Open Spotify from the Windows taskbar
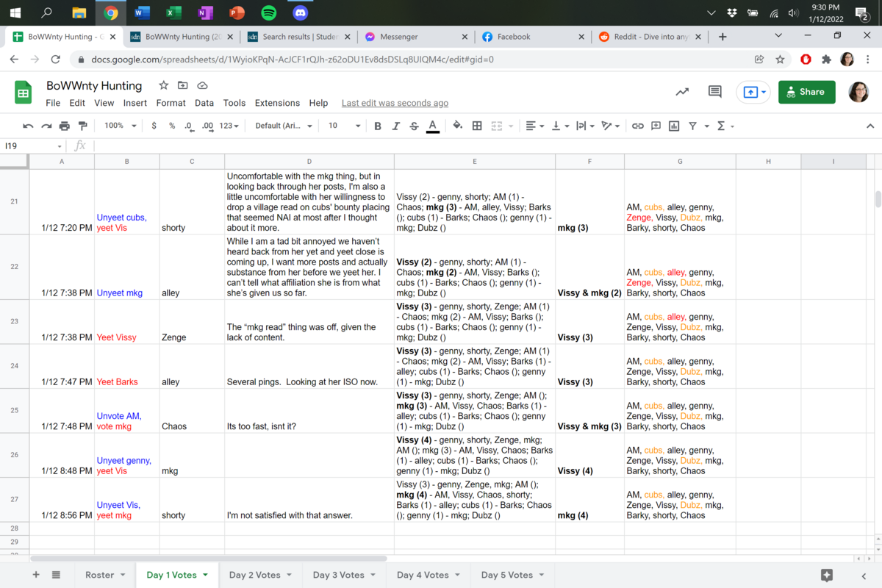The image size is (882, 588). coord(268,12)
